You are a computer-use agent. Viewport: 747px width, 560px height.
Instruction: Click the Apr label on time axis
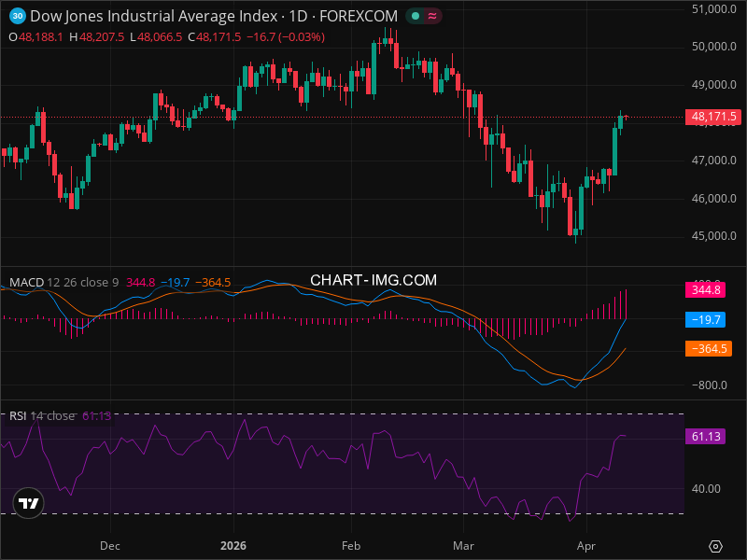click(x=586, y=546)
